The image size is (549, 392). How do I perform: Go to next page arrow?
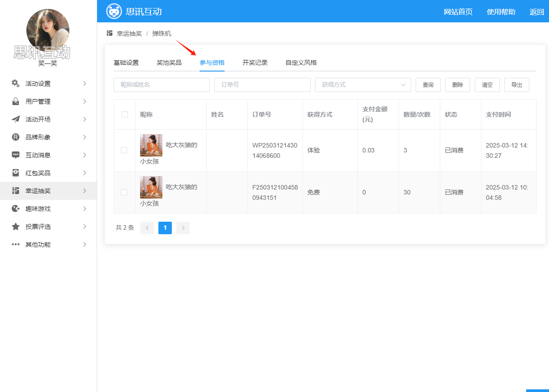coord(183,228)
